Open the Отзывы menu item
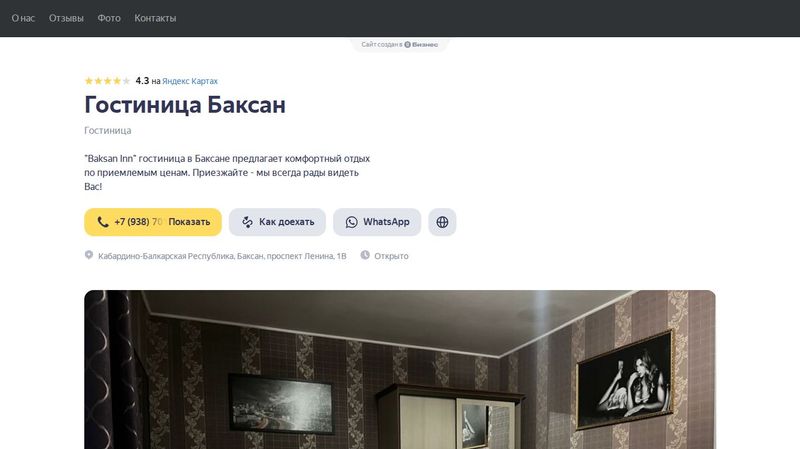Screen dimensions: 800x449 [66, 18]
